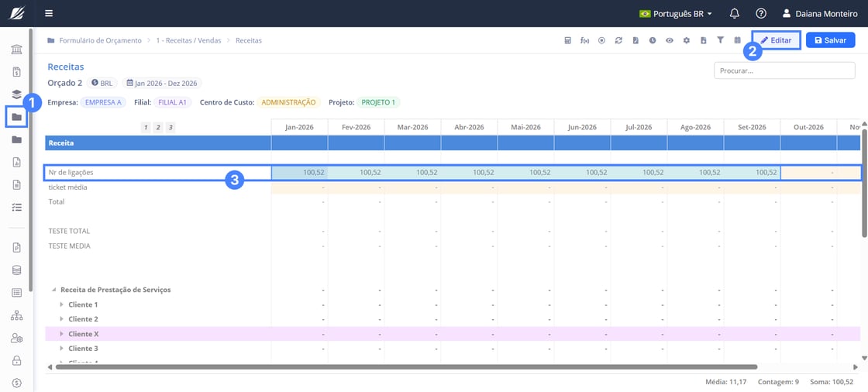This screenshot has height=392, width=868.
Task: Click the folder icon directly below the layers icon
Action: tap(16, 117)
